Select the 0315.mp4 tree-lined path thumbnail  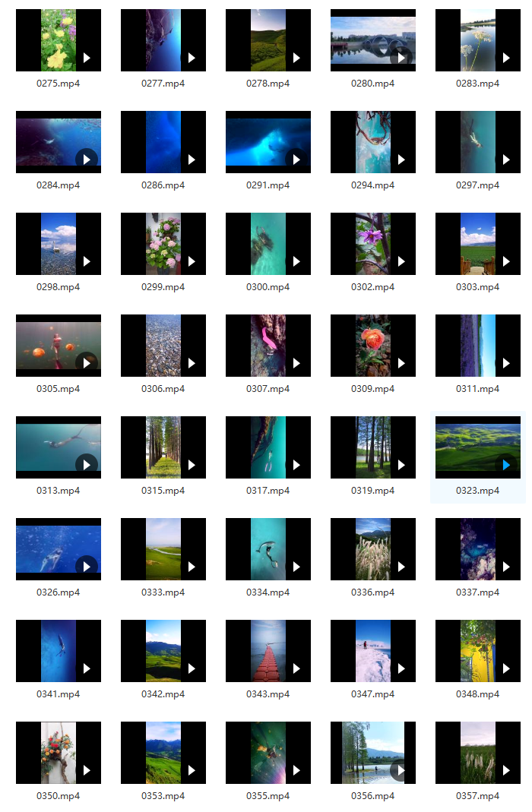point(163,447)
